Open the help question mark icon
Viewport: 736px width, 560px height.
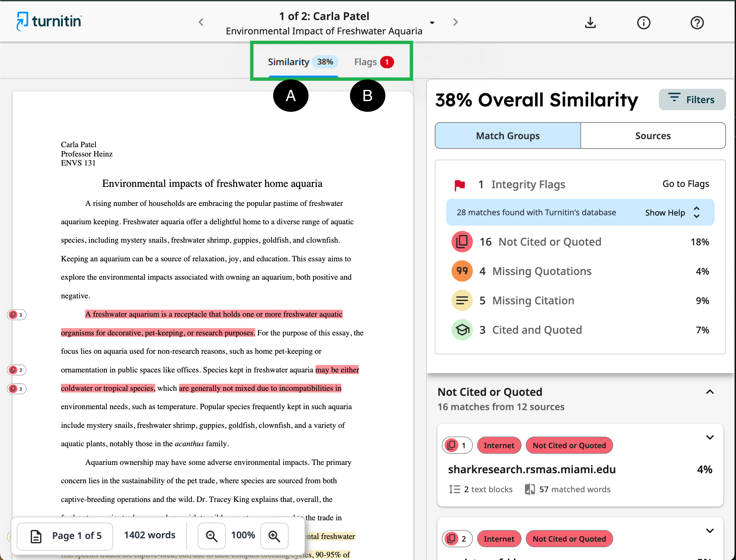[x=697, y=23]
